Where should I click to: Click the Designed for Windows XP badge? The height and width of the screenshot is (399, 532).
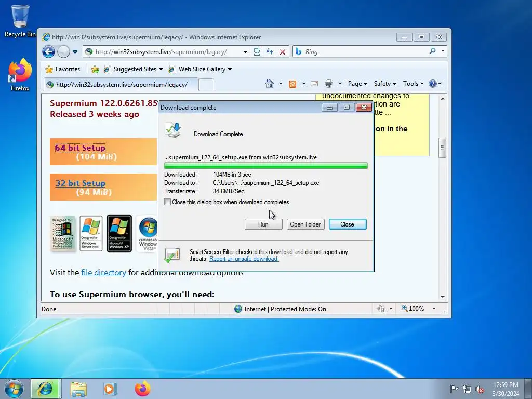(x=119, y=233)
